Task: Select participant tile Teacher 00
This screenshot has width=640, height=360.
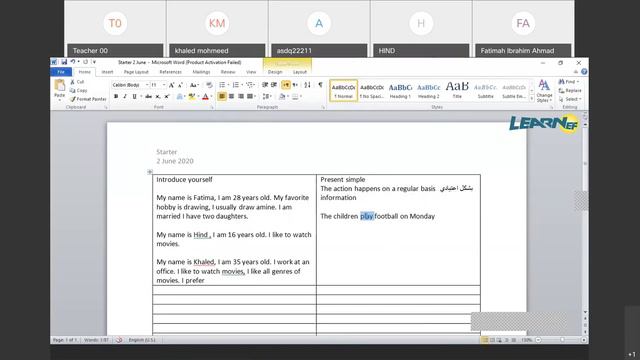Action: [115, 29]
